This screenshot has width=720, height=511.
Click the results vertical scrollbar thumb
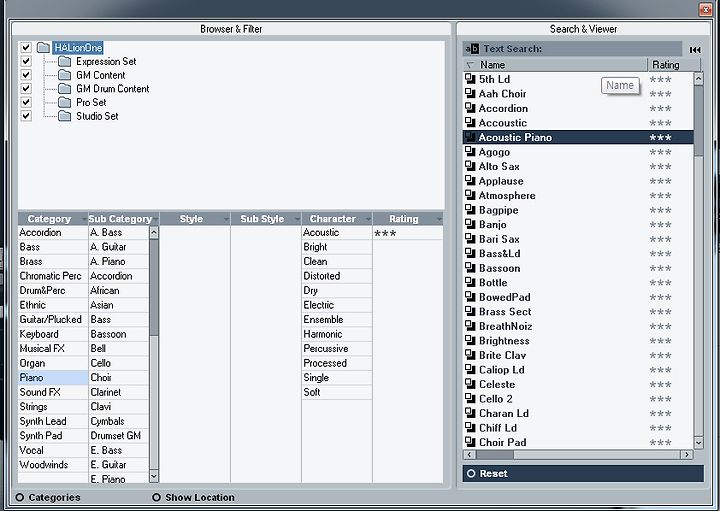pos(698,121)
